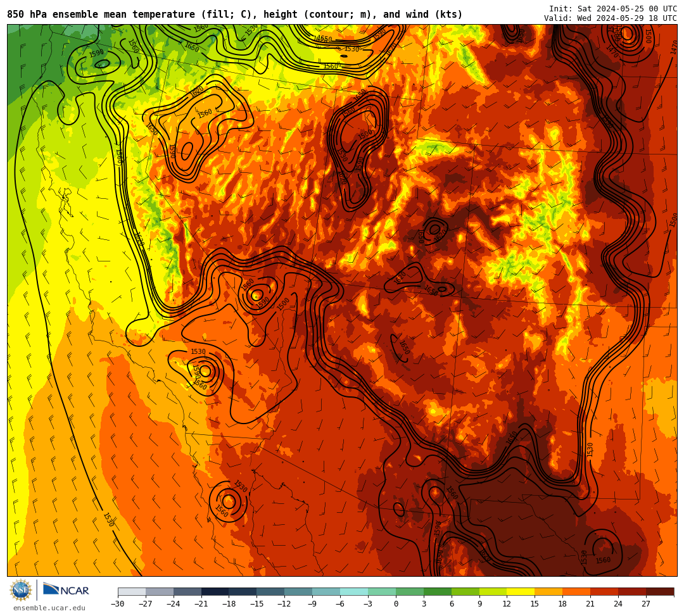Click the -24 colorbar label

pos(174,604)
